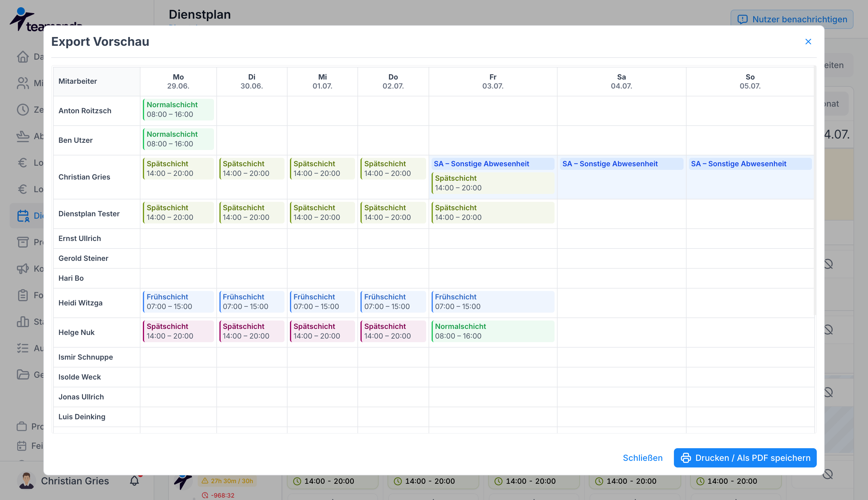868x500 pixels.
Task: Open the clock time-tracking icon in sidebar
Action: 23,110
